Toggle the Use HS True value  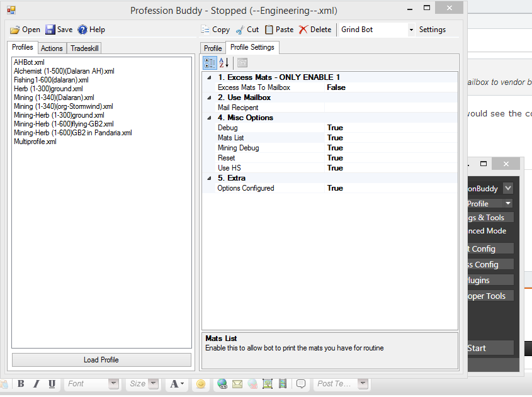tap(391, 168)
